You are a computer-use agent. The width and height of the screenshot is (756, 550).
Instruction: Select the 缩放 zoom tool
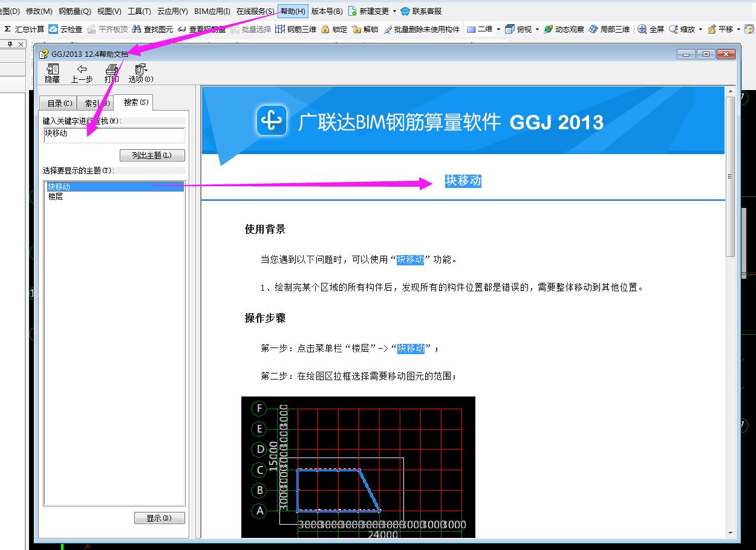tap(682, 29)
